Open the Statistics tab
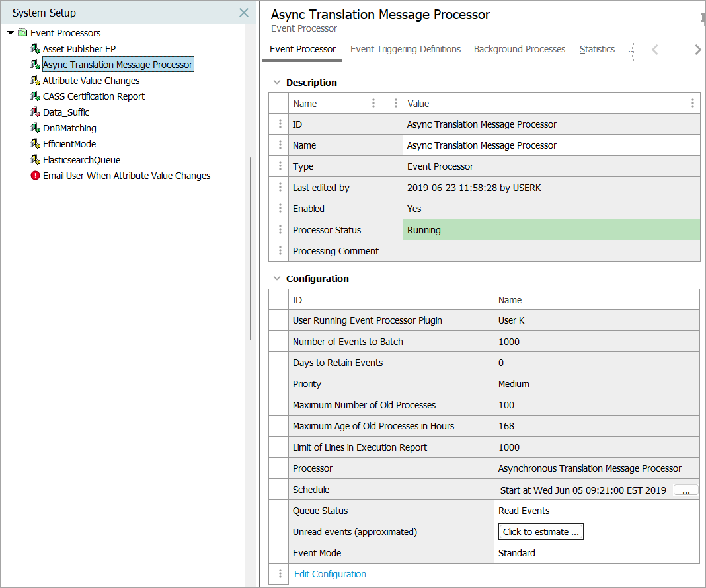The height and width of the screenshot is (588, 706). click(x=597, y=49)
